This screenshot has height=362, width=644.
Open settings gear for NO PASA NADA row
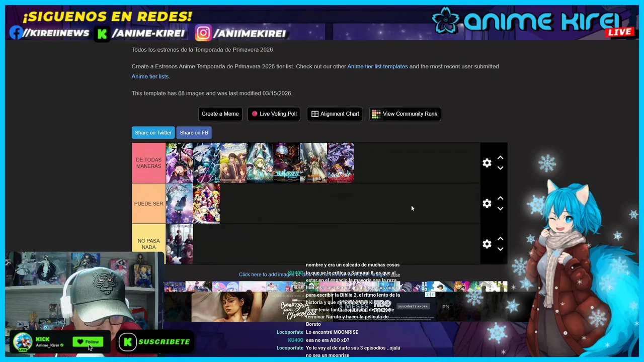[x=487, y=244]
